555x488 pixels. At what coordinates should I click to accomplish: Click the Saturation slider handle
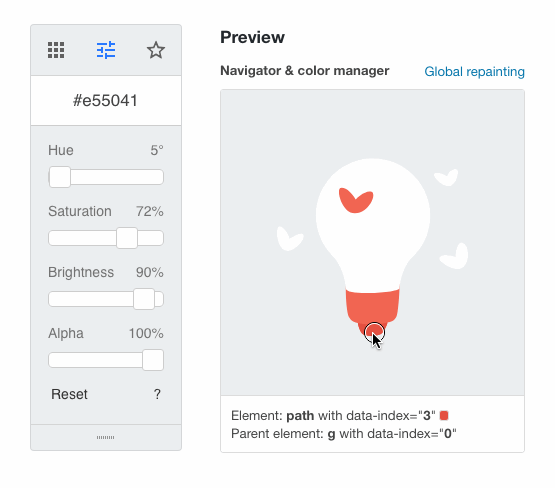127,238
